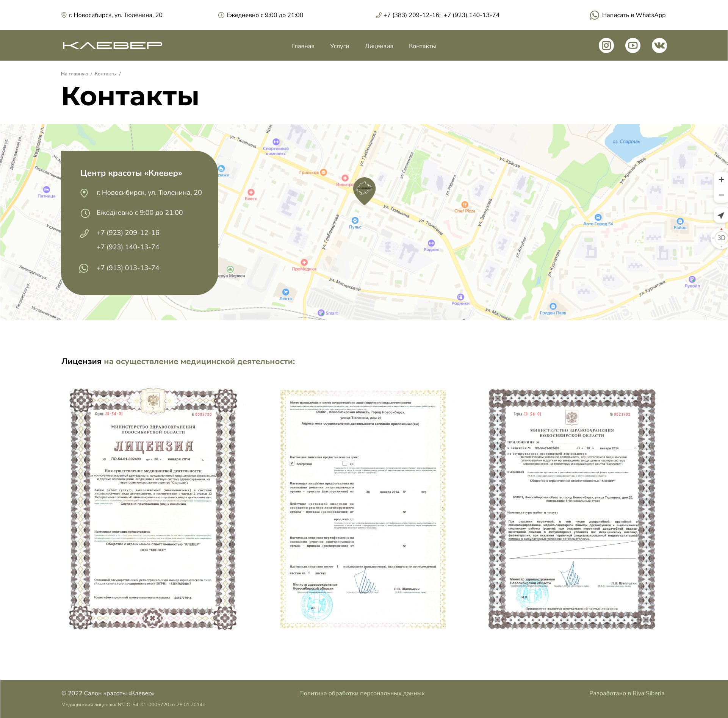Go to the Главная menu item

coord(303,46)
